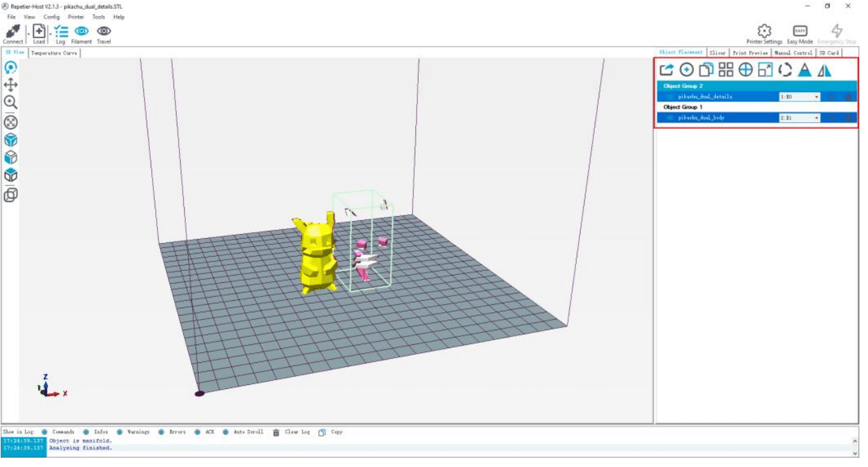Screen dimensions: 868x467
Task: Toggle visibility of pikachu_dual_body
Action: click(669, 118)
